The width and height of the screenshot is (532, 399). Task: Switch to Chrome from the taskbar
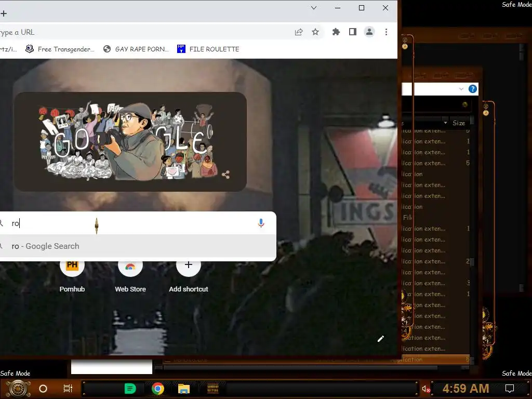pyautogui.click(x=158, y=389)
